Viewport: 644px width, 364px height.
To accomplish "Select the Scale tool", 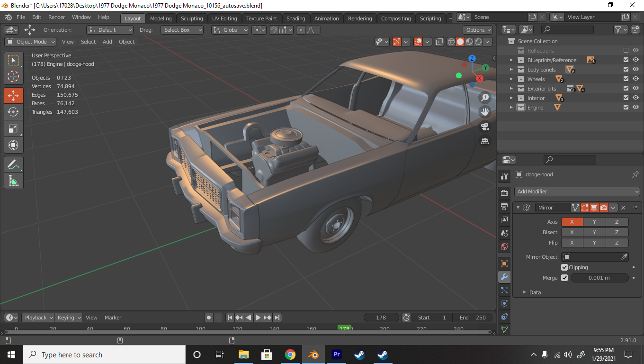I will pos(14,128).
